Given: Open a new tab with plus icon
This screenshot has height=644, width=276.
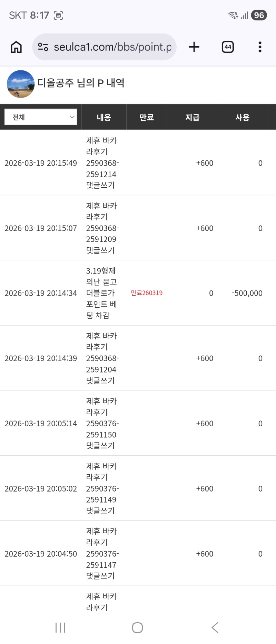Looking at the screenshot, I should click(x=194, y=47).
